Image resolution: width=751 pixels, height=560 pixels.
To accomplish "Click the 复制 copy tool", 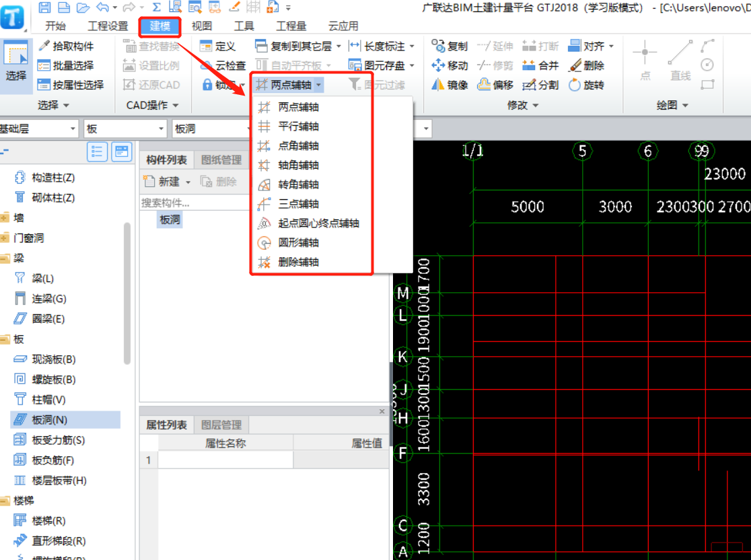I will click(450, 46).
